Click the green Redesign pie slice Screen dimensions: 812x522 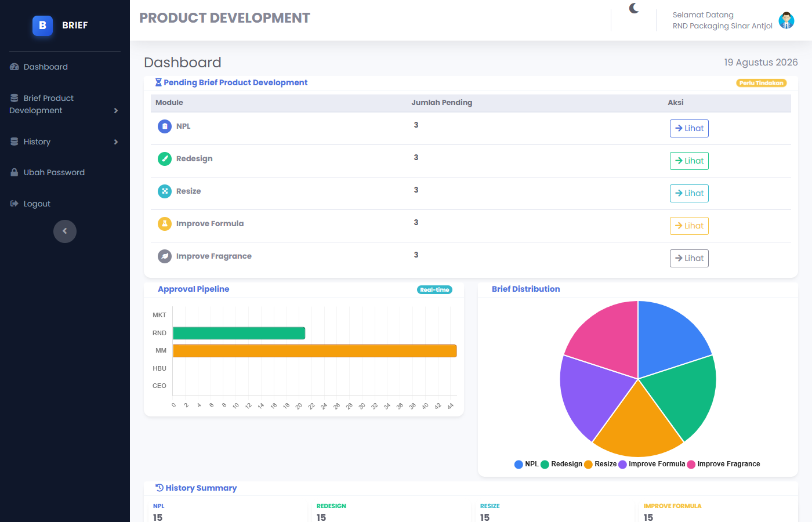click(684, 394)
